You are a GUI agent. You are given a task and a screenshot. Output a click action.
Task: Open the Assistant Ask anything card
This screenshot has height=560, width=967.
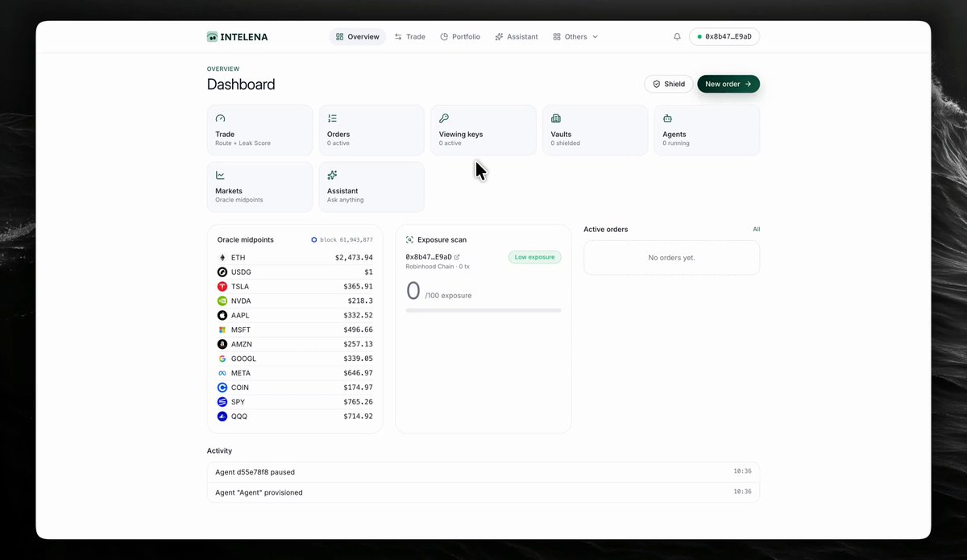[371, 187]
